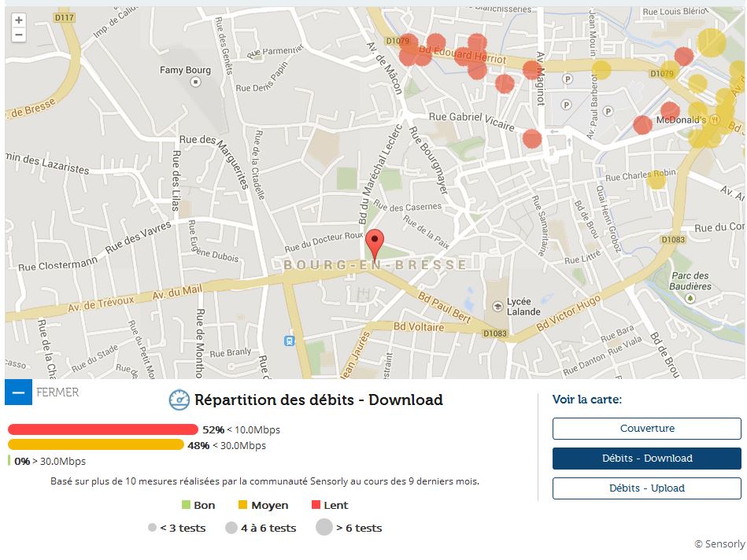The width and height of the screenshot is (747, 560).
Task: Click the Lycée Lalande school marker
Action: tap(496, 305)
